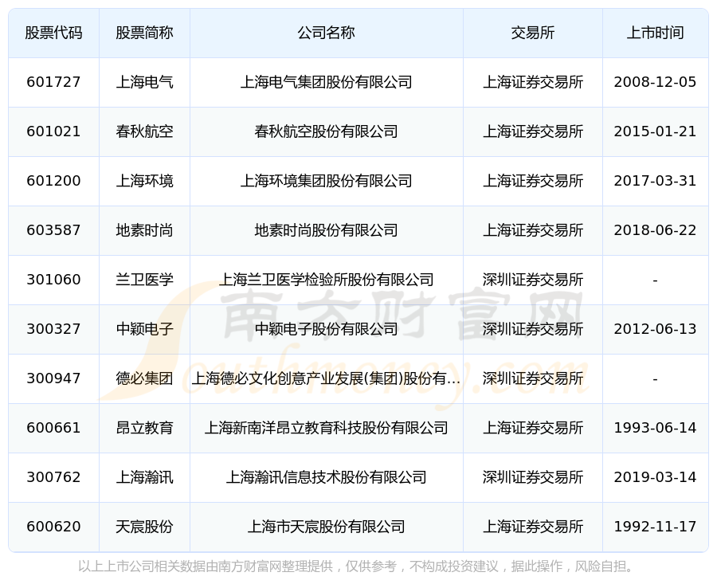Click the short name 德必集团
This screenshot has width=717, height=588.
click(x=144, y=378)
